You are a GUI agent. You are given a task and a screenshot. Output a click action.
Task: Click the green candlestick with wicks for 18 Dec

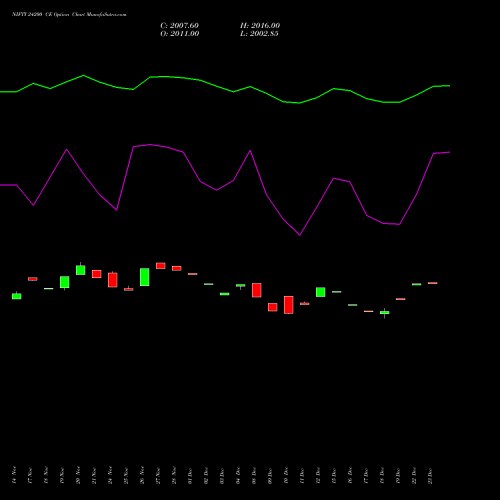click(x=385, y=313)
